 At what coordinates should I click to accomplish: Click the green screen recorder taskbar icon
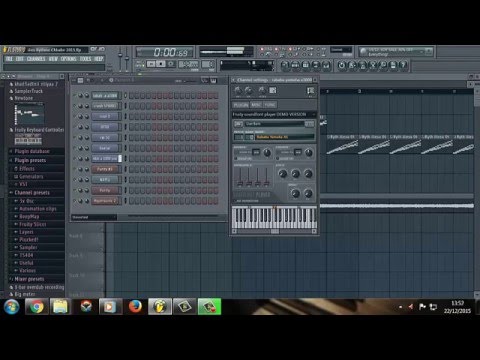(209, 307)
